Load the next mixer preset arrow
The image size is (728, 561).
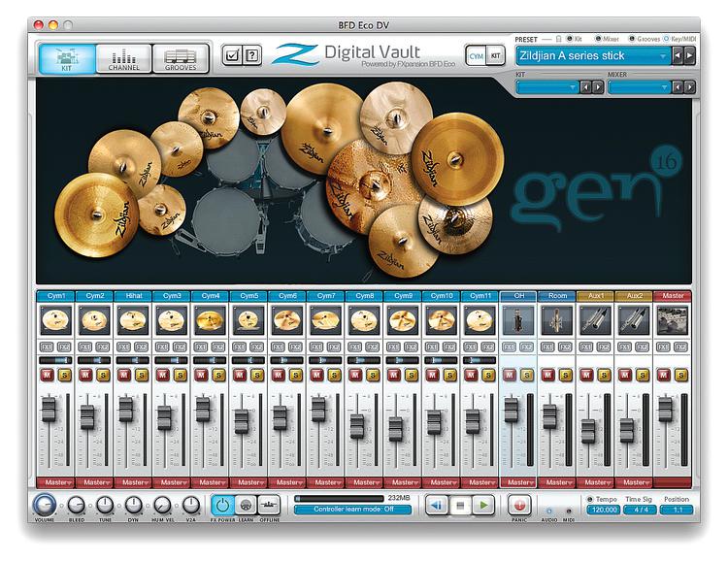click(x=690, y=87)
